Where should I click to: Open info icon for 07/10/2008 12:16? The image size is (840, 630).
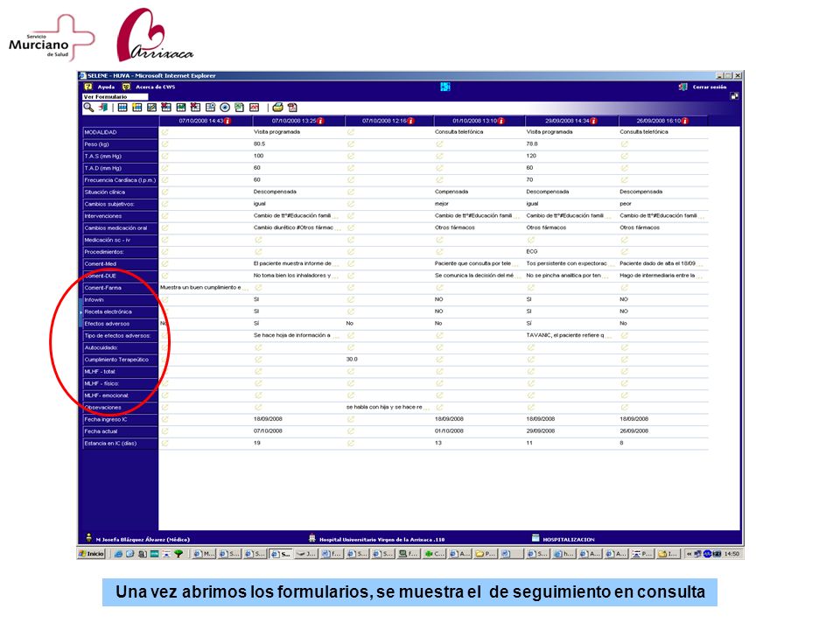(x=411, y=121)
